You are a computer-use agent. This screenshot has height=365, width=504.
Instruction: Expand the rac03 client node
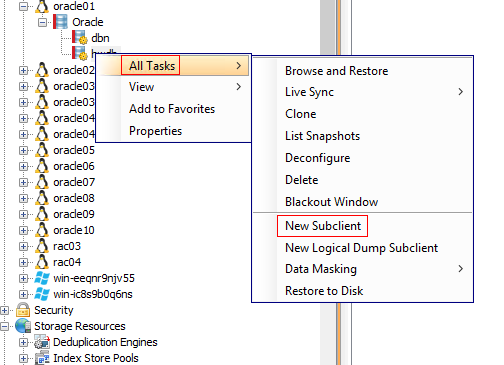coord(23,246)
